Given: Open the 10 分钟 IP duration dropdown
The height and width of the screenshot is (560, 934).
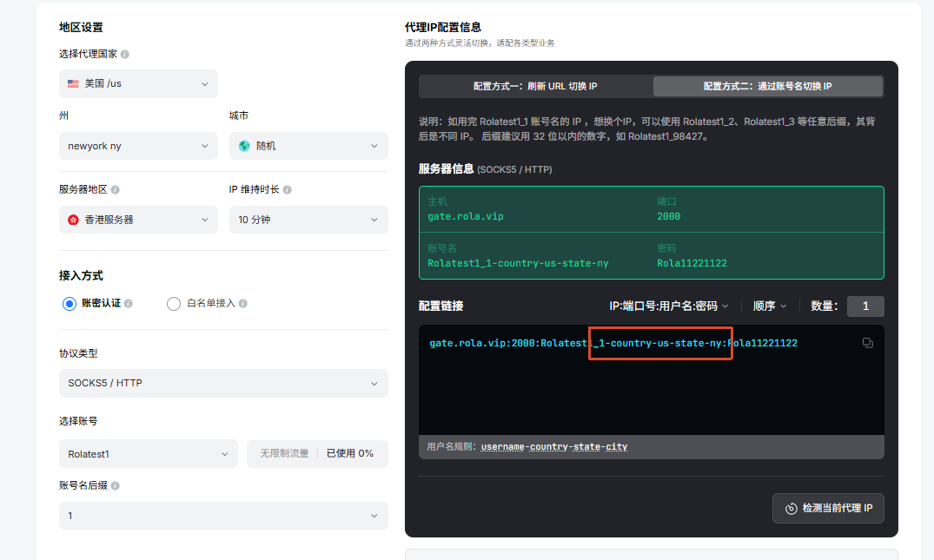Looking at the screenshot, I should (x=308, y=220).
